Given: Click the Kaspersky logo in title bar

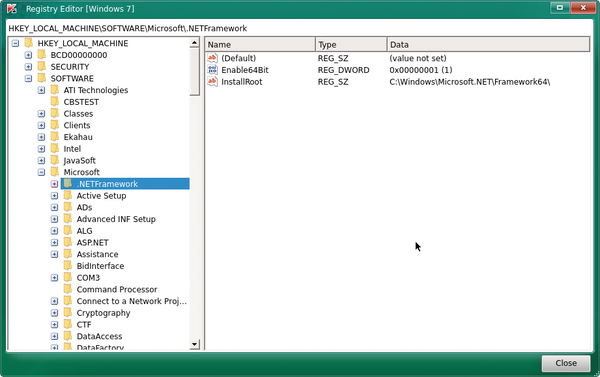Looking at the screenshot, I should pos(12,8).
